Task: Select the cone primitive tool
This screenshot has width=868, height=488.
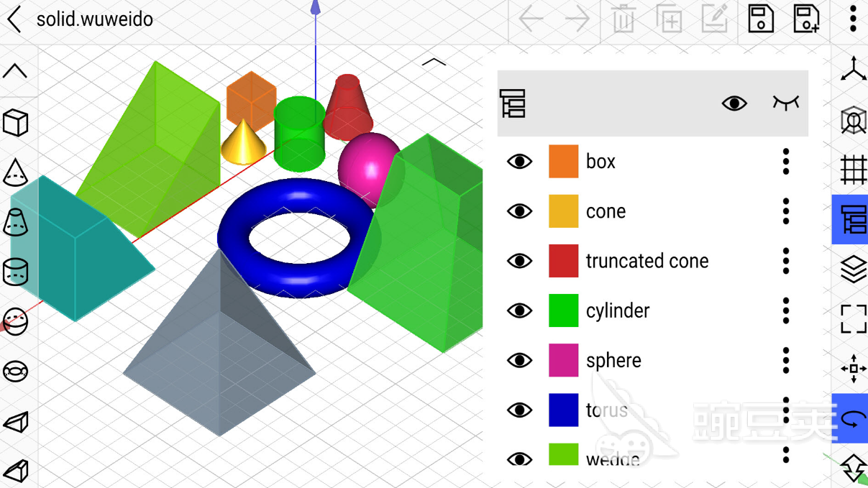Action: (x=16, y=172)
